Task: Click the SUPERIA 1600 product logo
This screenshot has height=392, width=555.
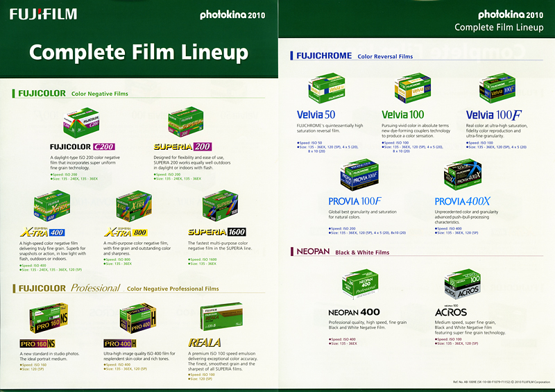Action: click(x=217, y=232)
